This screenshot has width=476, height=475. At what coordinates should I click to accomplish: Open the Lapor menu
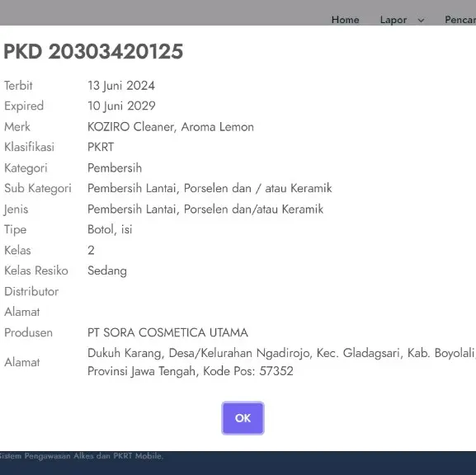coord(394,20)
